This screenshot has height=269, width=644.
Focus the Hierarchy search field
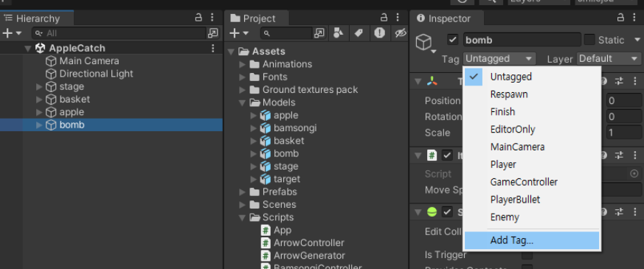(x=119, y=33)
